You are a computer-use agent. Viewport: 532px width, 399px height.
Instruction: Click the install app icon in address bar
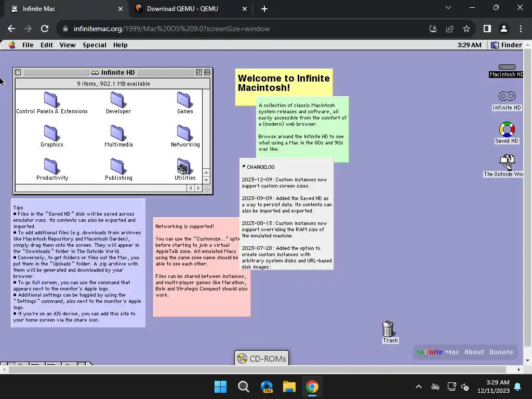(433, 29)
